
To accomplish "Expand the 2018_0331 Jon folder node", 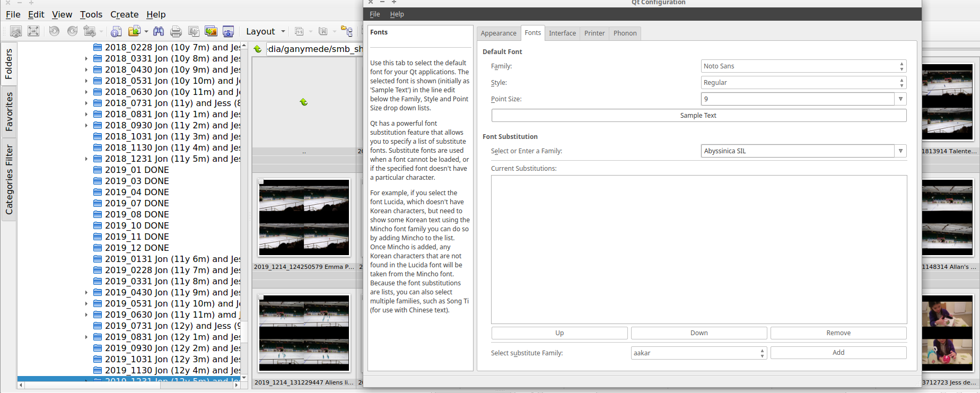I will click(x=86, y=58).
